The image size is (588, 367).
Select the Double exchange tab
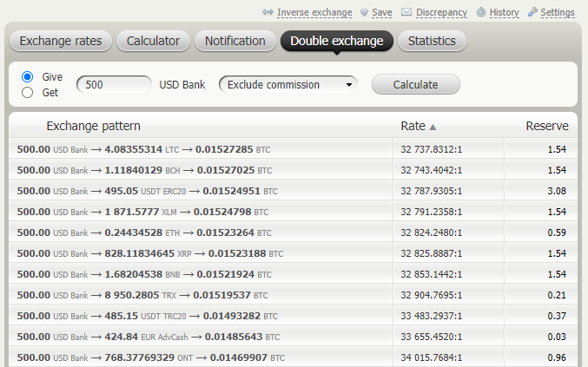337,41
